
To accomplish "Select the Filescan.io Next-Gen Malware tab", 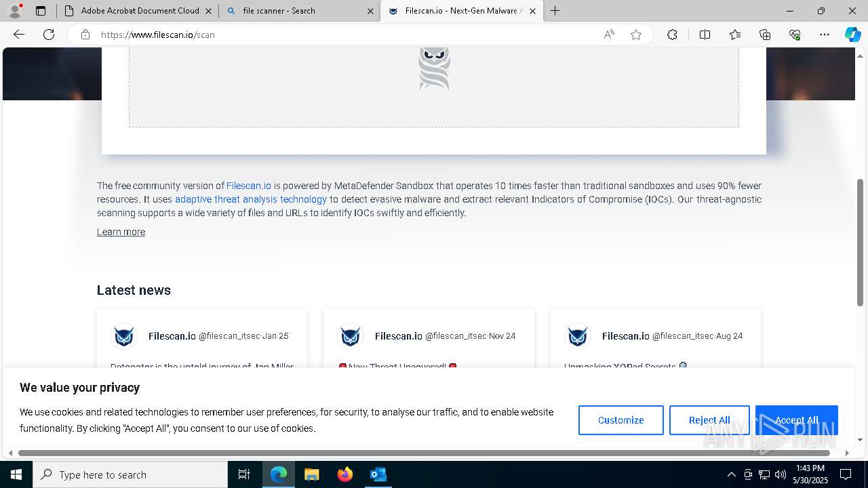I will pos(462,11).
